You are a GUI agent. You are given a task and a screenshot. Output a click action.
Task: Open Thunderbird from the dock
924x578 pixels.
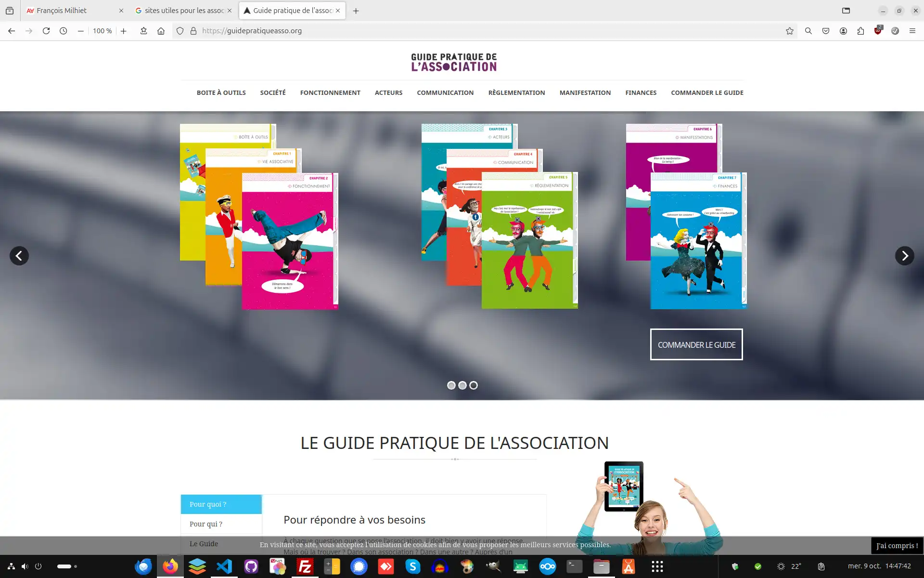pyautogui.click(x=143, y=566)
